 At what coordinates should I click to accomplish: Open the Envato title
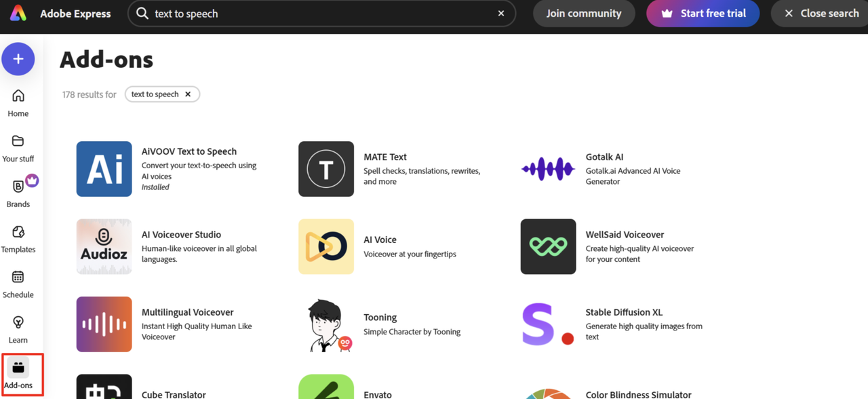tap(378, 394)
